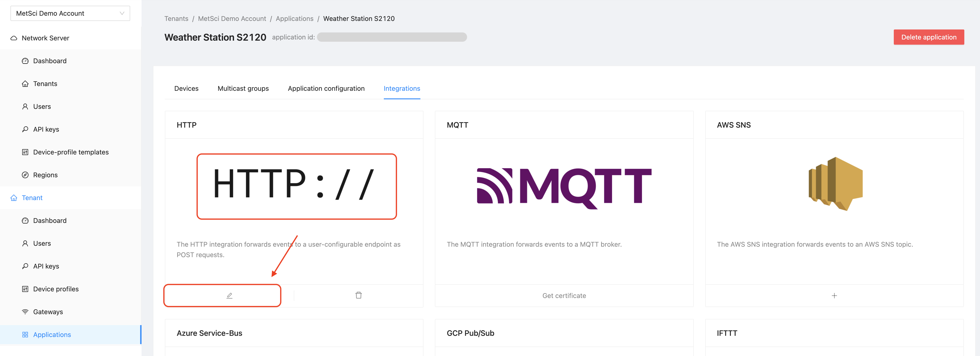This screenshot has height=356, width=980.
Task: Select the Multicast groups tab
Action: click(243, 88)
